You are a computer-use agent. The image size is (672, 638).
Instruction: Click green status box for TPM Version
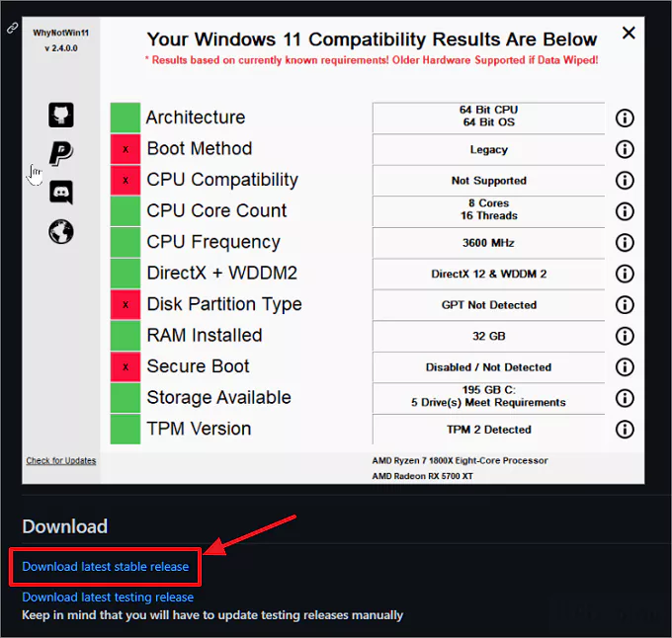126,429
